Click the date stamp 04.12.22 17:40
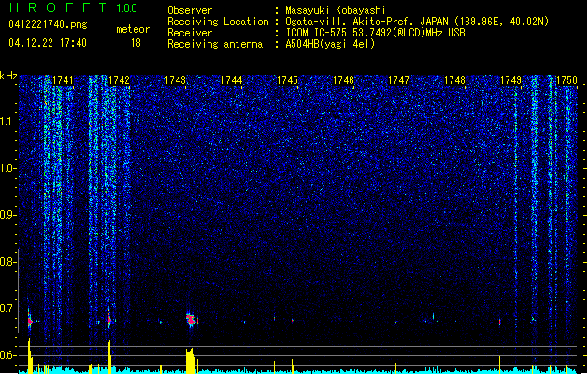This screenshot has width=588, height=374. pyautogui.click(x=48, y=43)
